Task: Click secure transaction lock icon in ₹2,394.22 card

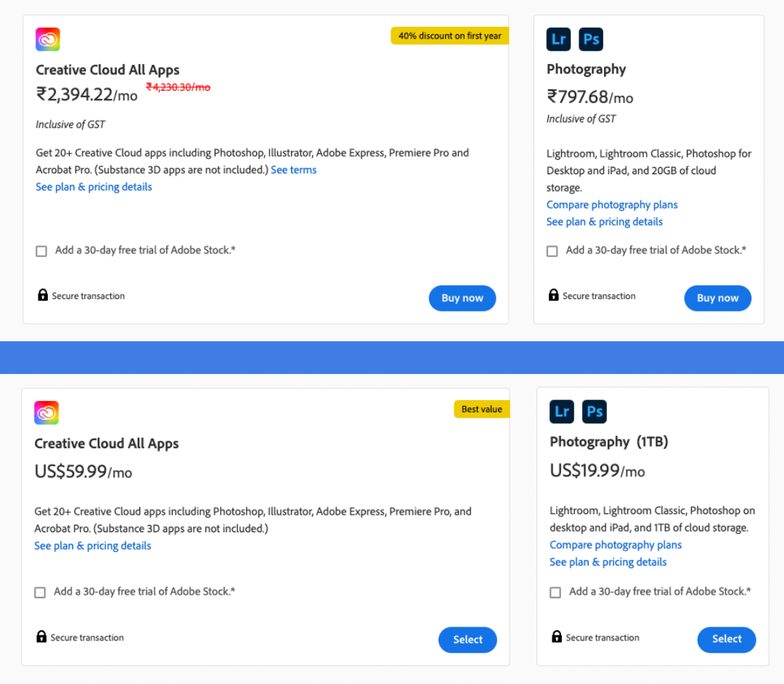Action: [x=43, y=295]
